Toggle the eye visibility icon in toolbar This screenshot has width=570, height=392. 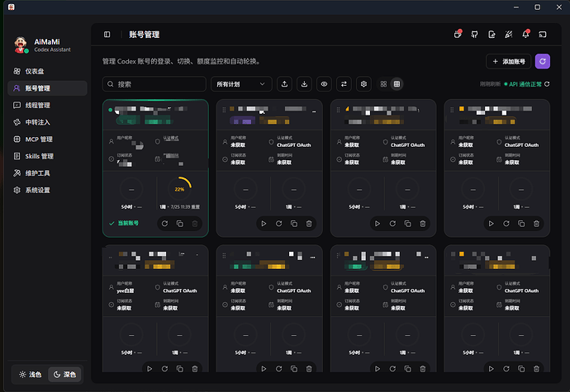click(324, 84)
